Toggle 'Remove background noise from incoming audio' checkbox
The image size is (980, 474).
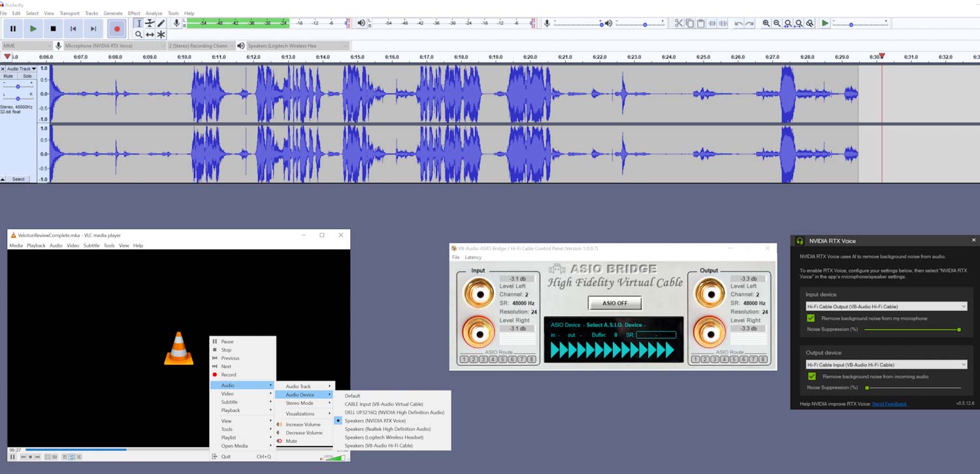pyautogui.click(x=811, y=376)
